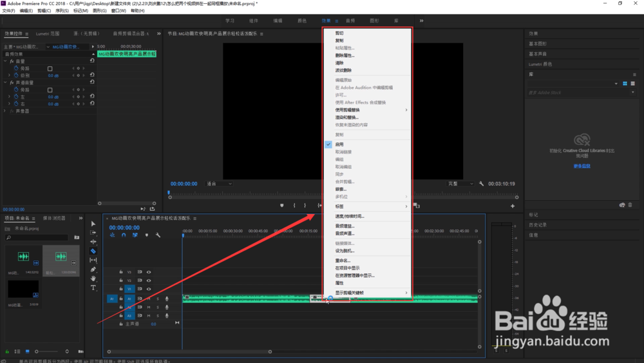This screenshot has height=363, width=644.
Task: Toggle lock on V3 track
Action: pos(121,271)
